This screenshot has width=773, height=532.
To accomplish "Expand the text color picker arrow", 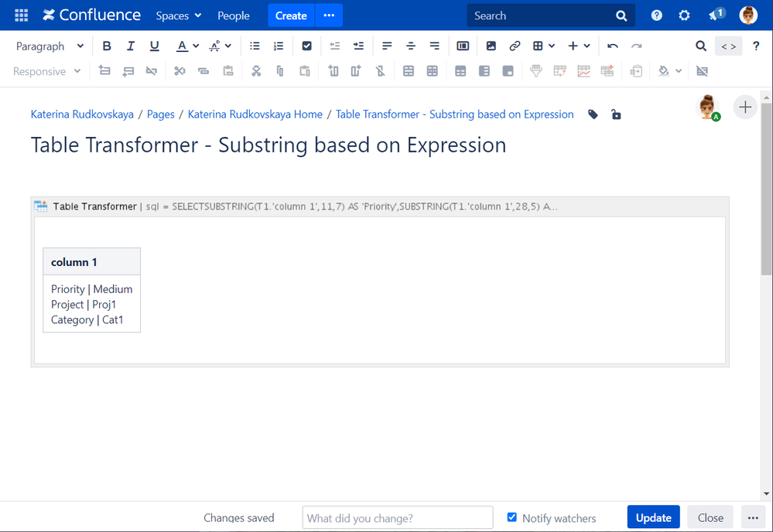I will (x=196, y=46).
